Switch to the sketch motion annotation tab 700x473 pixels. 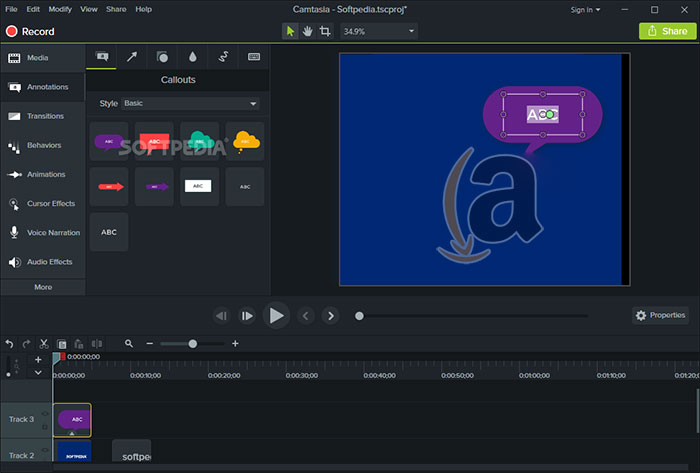223,57
